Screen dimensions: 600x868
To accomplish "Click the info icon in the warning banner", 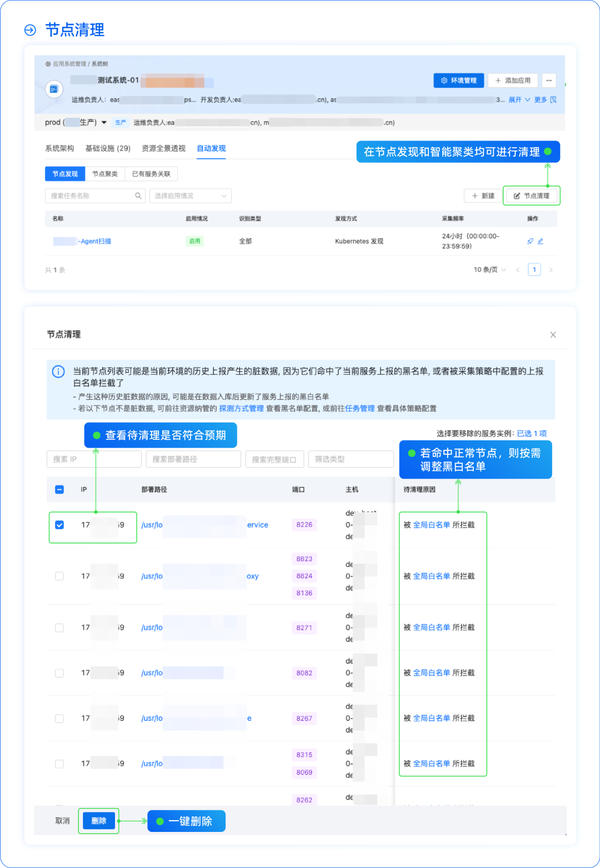I will tap(58, 372).
